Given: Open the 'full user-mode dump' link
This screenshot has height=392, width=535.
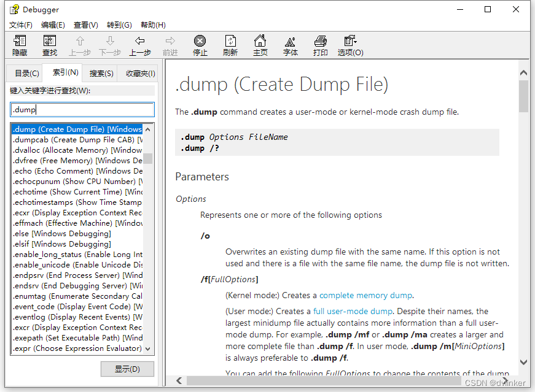Looking at the screenshot, I should pyautogui.click(x=353, y=311).
